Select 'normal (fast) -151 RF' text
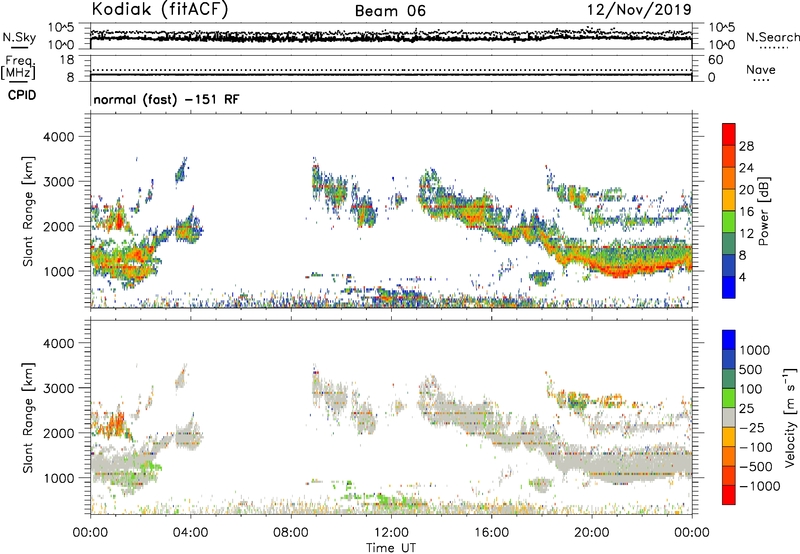Screen dimensions: 800x554 (x=166, y=99)
